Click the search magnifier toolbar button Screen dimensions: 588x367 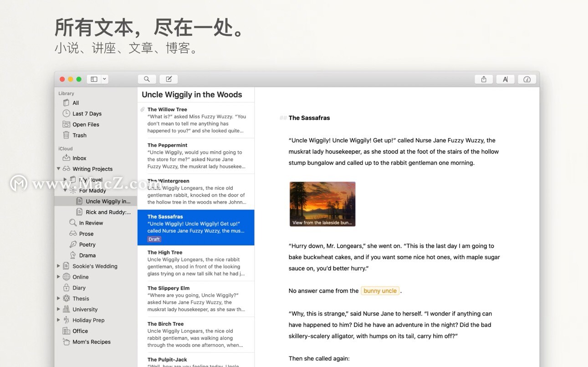147,79
